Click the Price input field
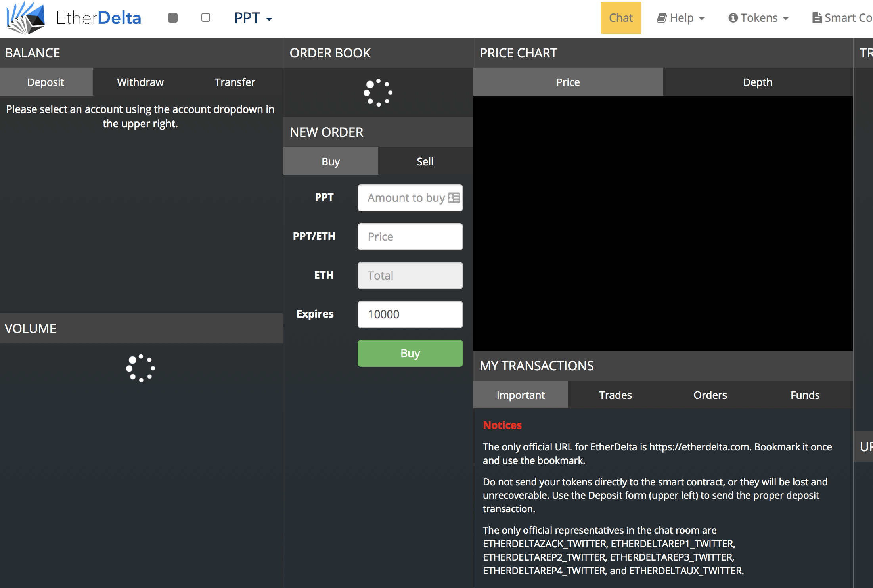 tap(410, 237)
